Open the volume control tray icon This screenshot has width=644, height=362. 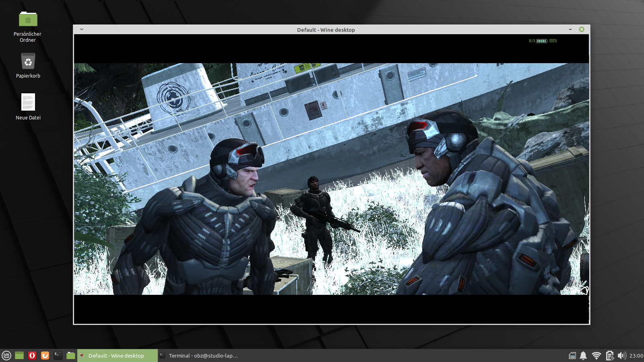(x=622, y=356)
